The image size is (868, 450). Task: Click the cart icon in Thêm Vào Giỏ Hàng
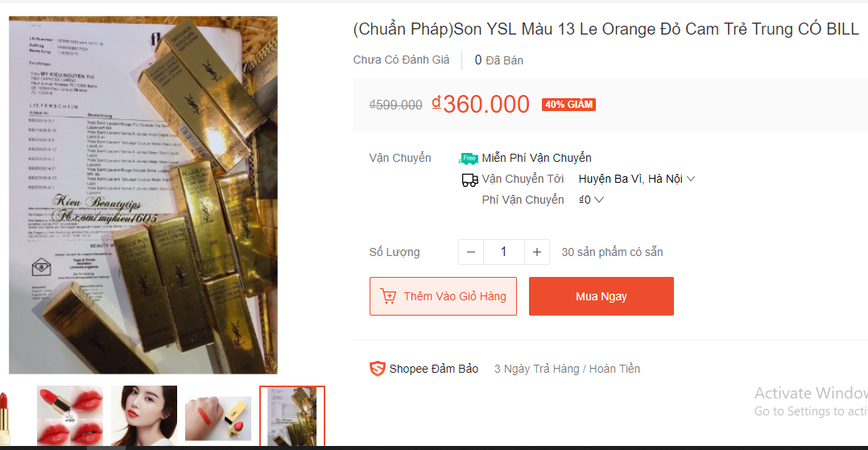click(389, 296)
